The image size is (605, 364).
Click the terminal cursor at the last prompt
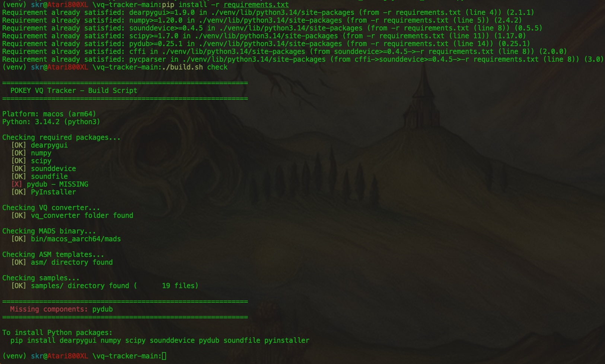pos(164,356)
